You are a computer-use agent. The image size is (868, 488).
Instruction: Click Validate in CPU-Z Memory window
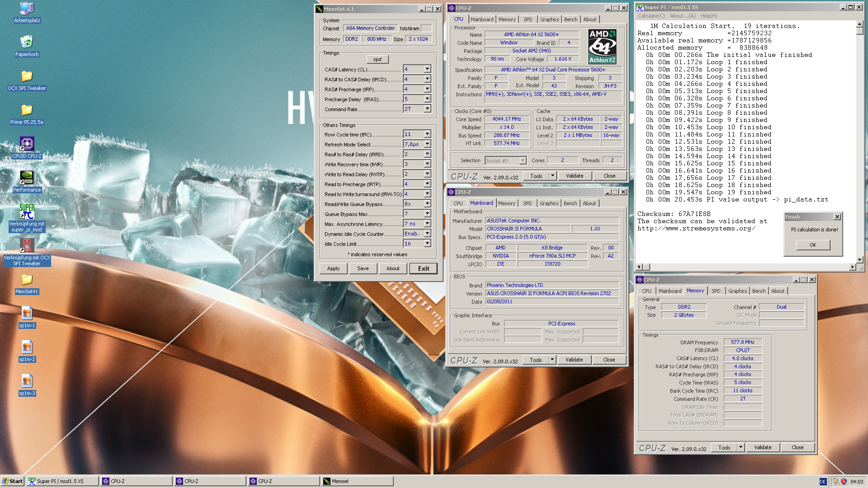(x=763, y=447)
